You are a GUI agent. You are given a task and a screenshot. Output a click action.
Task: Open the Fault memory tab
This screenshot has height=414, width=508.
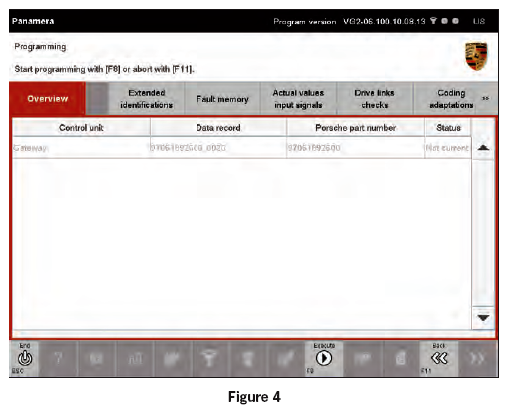[222, 99]
